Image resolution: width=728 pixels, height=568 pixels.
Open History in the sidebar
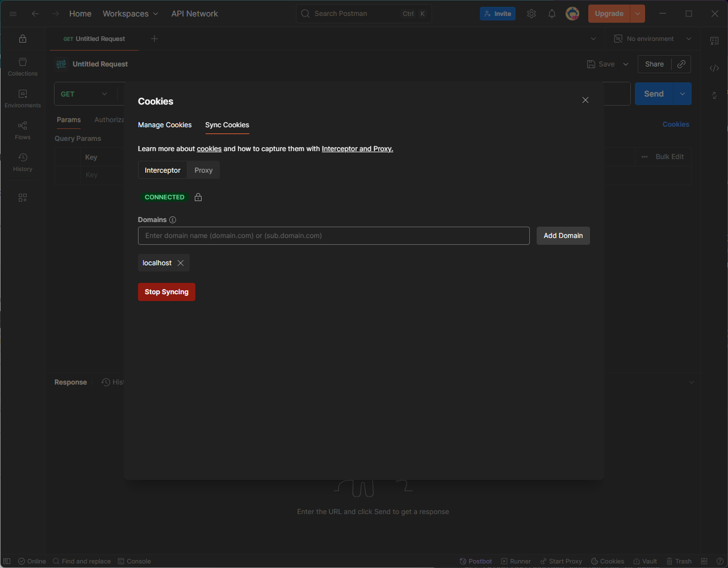pyautogui.click(x=23, y=162)
